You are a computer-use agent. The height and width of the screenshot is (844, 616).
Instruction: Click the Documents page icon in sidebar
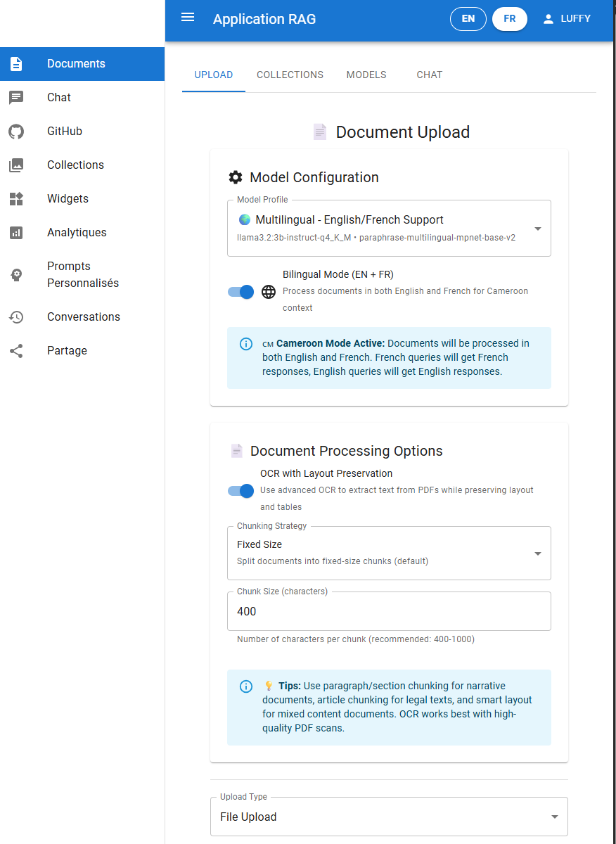16,64
